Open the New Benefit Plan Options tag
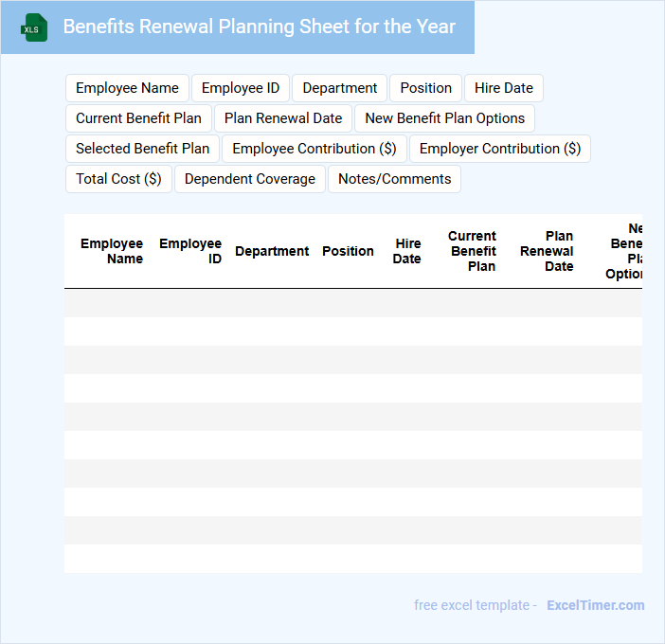665x644 pixels. (444, 118)
